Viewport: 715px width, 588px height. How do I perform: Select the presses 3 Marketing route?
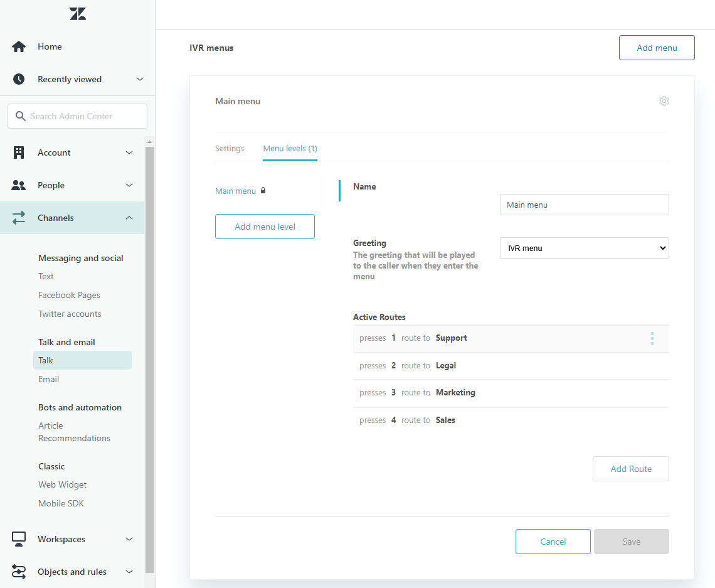click(511, 393)
